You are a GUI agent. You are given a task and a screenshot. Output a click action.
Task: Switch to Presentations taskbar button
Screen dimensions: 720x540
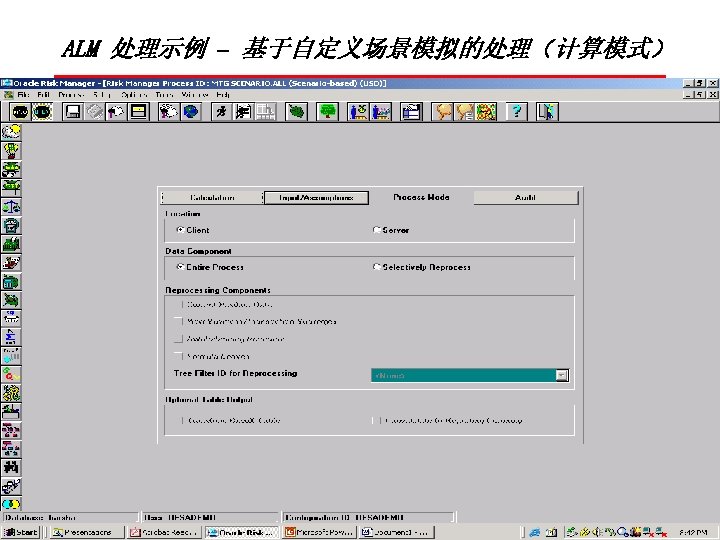87,532
